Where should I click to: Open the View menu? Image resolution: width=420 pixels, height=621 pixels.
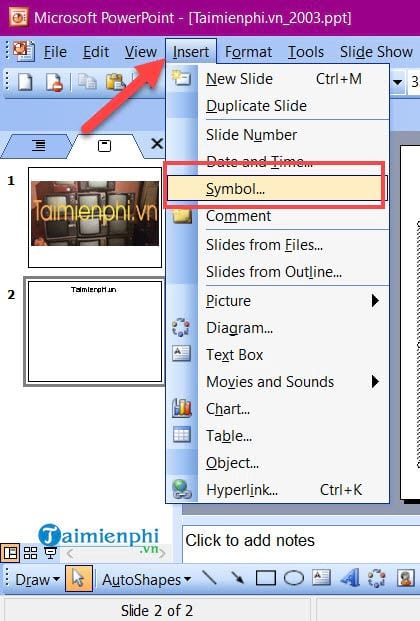pos(141,52)
